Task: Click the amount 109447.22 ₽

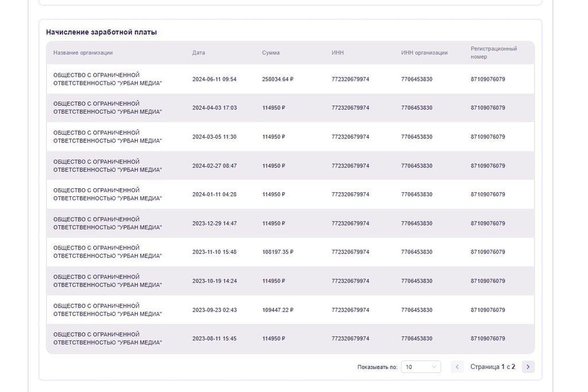Action: [278, 310]
